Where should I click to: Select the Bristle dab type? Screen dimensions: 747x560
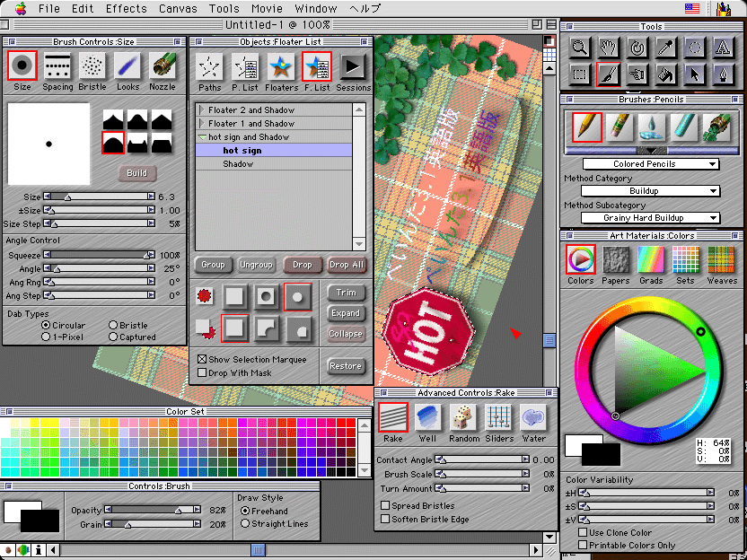point(128,325)
